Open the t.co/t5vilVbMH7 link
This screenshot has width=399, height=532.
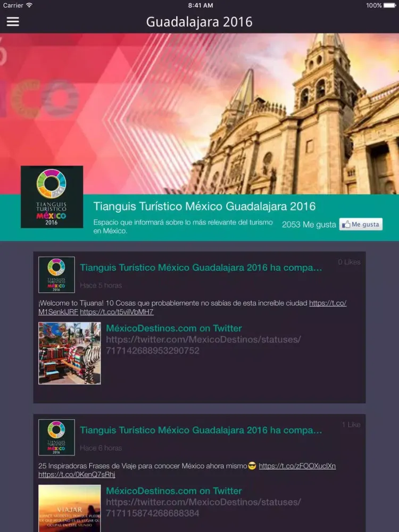coord(117,312)
